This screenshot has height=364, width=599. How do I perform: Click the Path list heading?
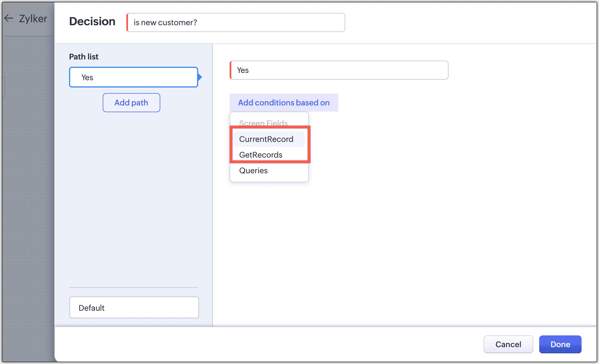pos(84,57)
